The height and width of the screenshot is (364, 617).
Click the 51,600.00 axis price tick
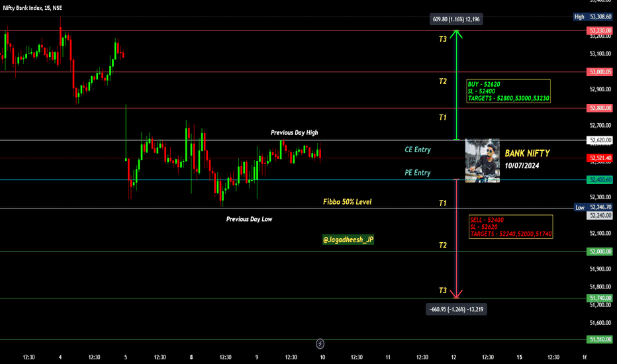(x=600, y=323)
